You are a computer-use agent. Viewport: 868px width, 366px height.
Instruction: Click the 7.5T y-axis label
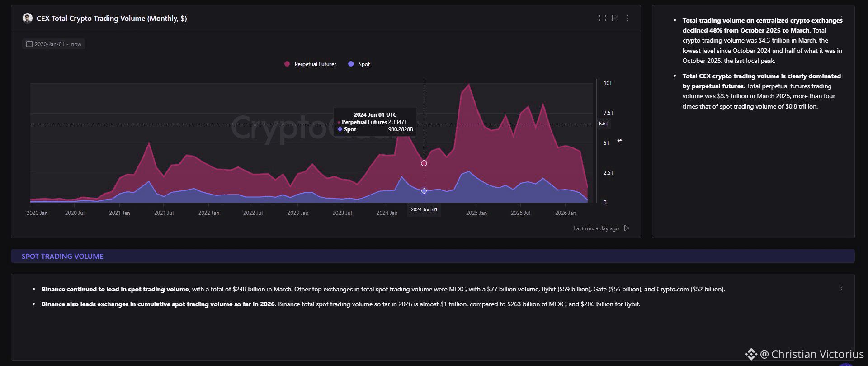click(x=609, y=113)
